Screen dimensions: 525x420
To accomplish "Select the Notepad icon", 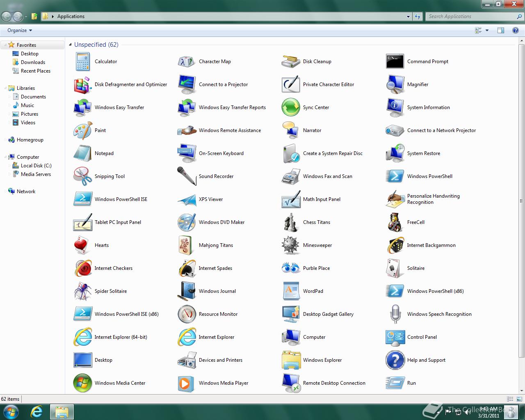I will click(x=83, y=153).
